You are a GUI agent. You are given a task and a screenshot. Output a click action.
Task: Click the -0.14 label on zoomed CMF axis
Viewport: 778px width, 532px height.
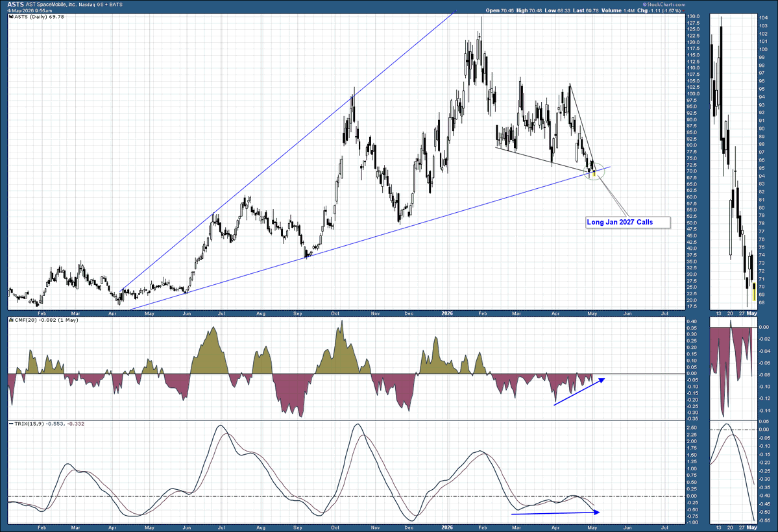click(x=764, y=411)
